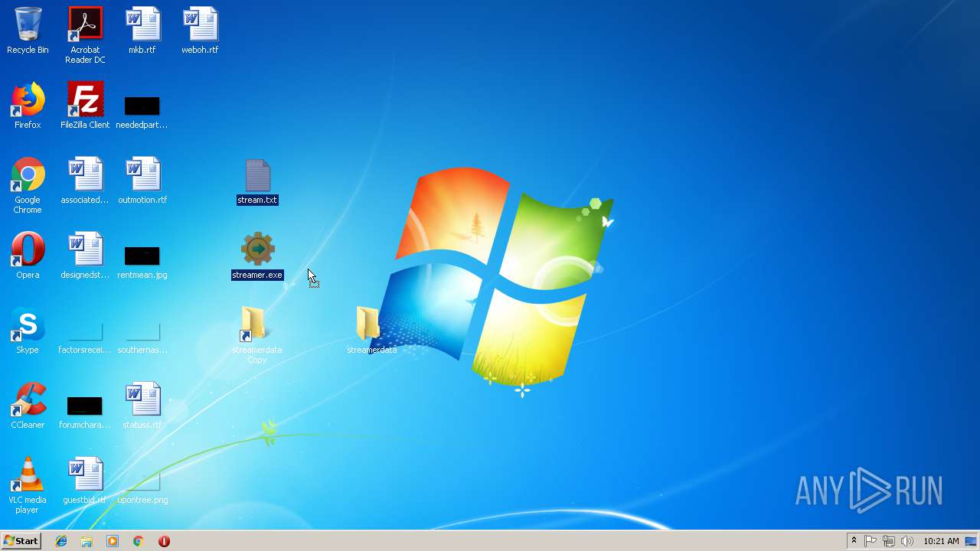Image resolution: width=980 pixels, height=551 pixels.
Task: Click Show desktop button in tray
Action: (972, 541)
